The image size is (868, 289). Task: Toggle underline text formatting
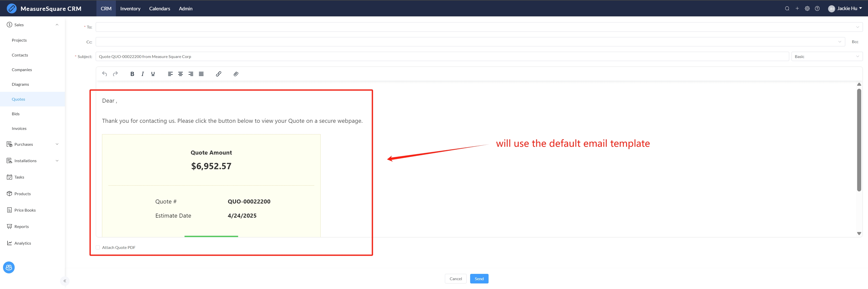coord(153,74)
